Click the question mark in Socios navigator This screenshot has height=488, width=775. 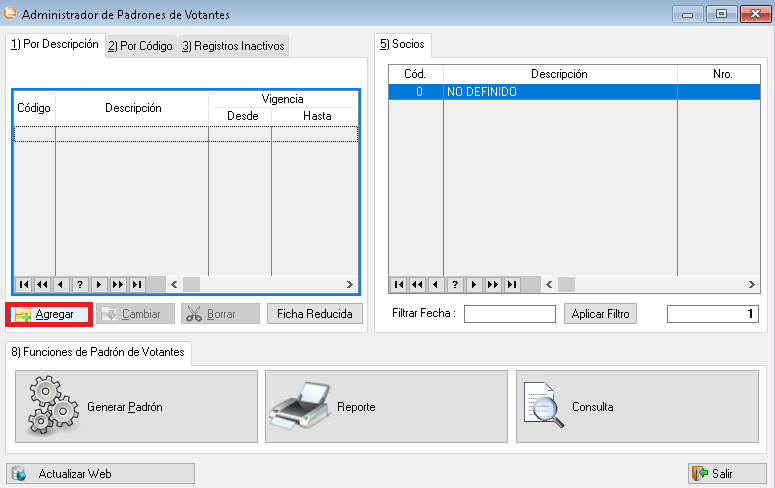[455, 284]
